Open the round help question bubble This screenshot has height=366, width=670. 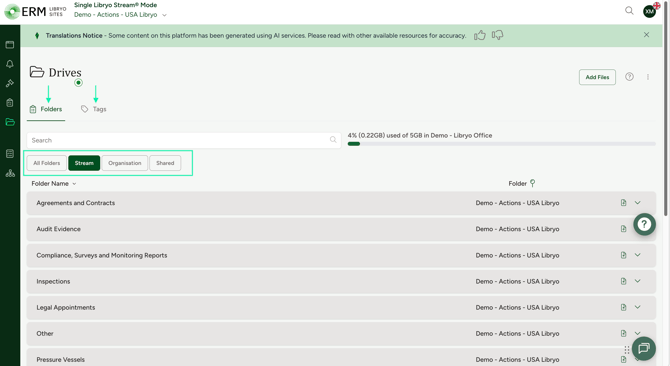(x=644, y=224)
